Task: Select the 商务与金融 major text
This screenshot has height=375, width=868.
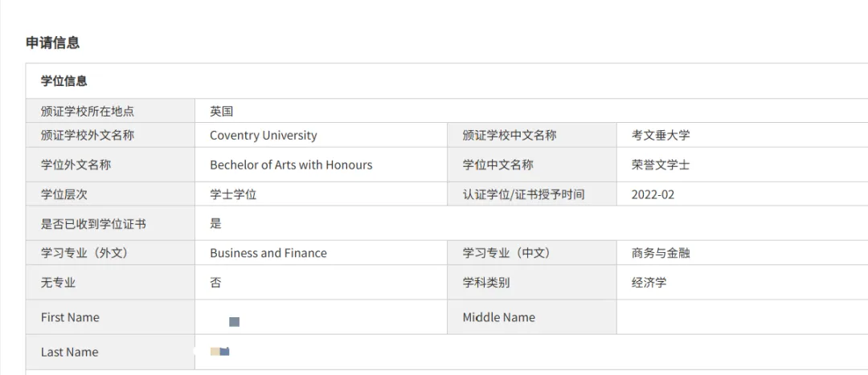Action: click(x=661, y=253)
